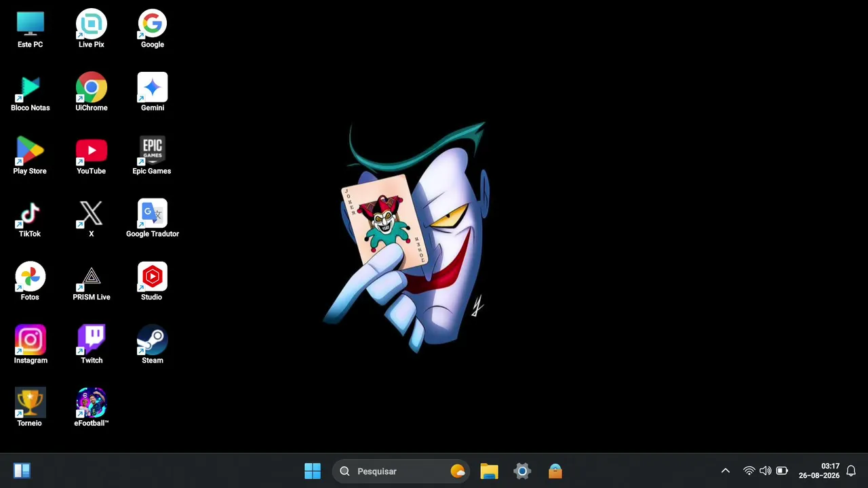Click the UiChrome browser shortcut
The width and height of the screenshot is (868, 488).
coord(92,93)
